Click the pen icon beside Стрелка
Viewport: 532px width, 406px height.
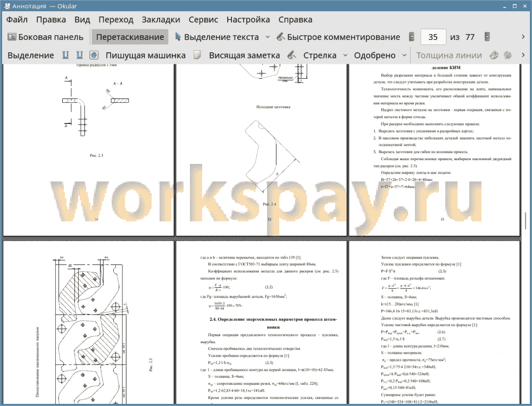pos(292,55)
